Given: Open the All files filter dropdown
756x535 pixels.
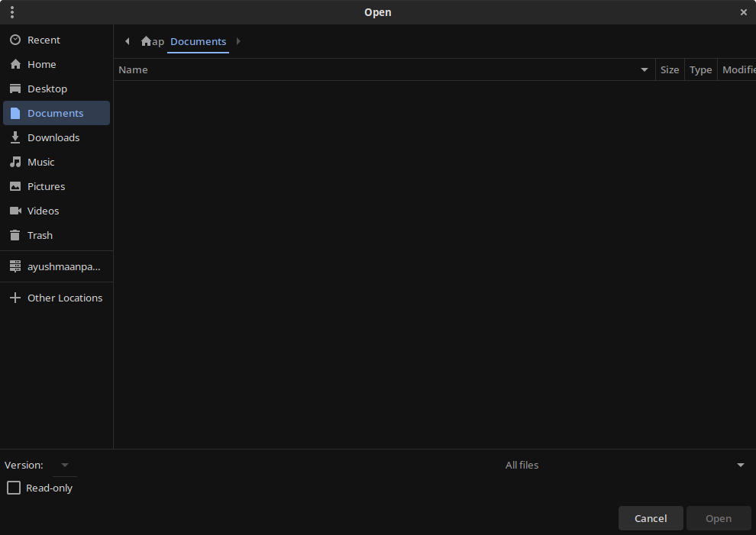Looking at the screenshot, I should click(623, 465).
